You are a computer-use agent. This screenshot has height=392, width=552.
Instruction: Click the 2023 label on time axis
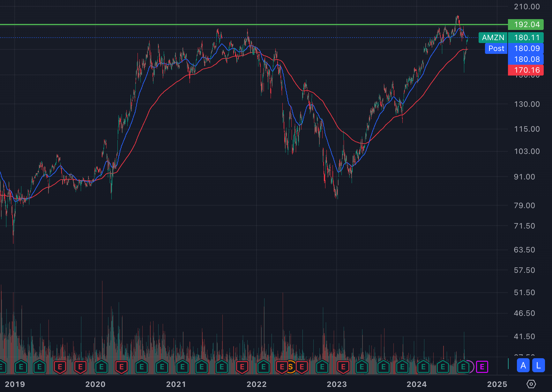tap(337, 384)
